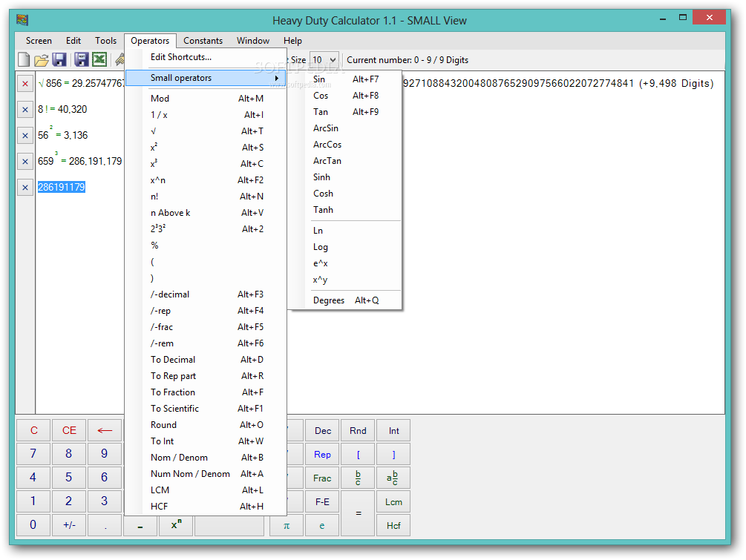Viewport: 746px width, 560px height.
Task: Open the Help menu
Action: point(292,41)
